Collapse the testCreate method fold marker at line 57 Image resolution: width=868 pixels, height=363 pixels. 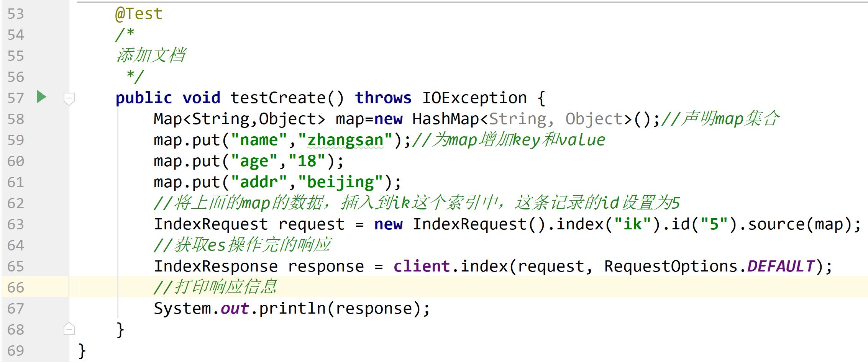click(69, 99)
